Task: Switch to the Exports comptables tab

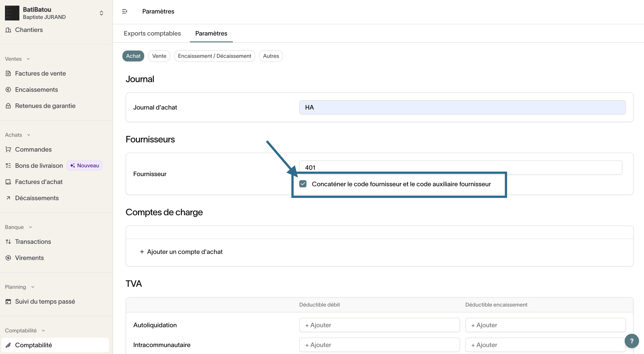Action: pyautogui.click(x=152, y=33)
